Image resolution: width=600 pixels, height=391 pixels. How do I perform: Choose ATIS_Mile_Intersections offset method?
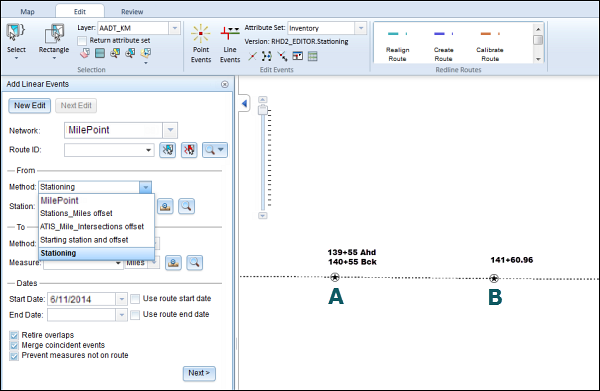96,226
